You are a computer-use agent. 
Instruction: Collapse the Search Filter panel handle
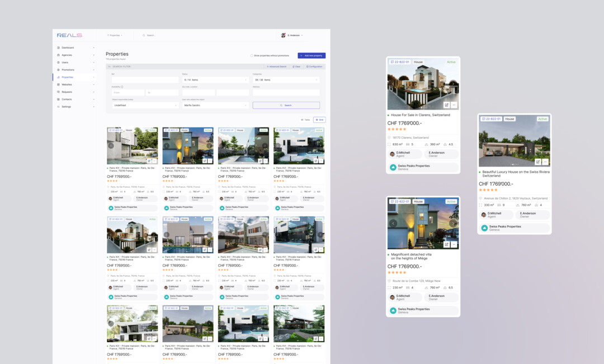click(109, 67)
